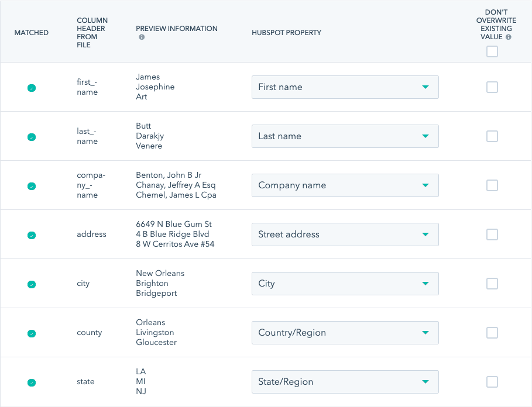Click the Hubspot Property column heading

[x=286, y=33]
